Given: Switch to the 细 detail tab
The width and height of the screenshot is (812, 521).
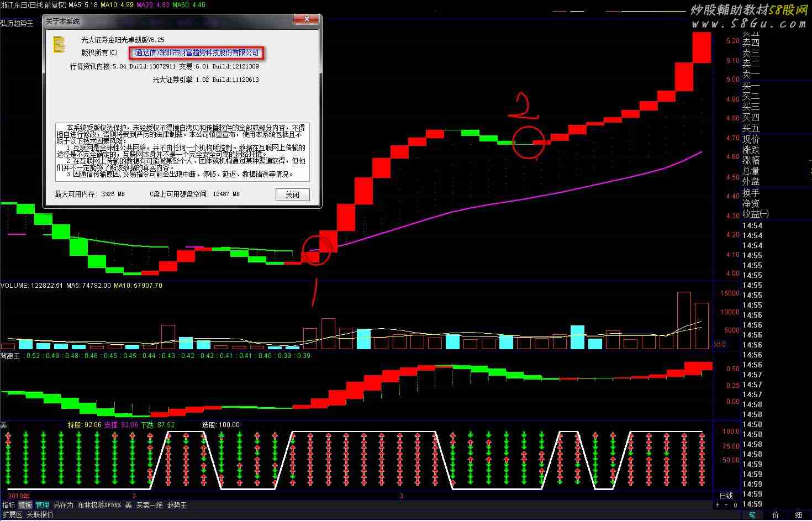Looking at the screenshot, I should pos(799,515).
